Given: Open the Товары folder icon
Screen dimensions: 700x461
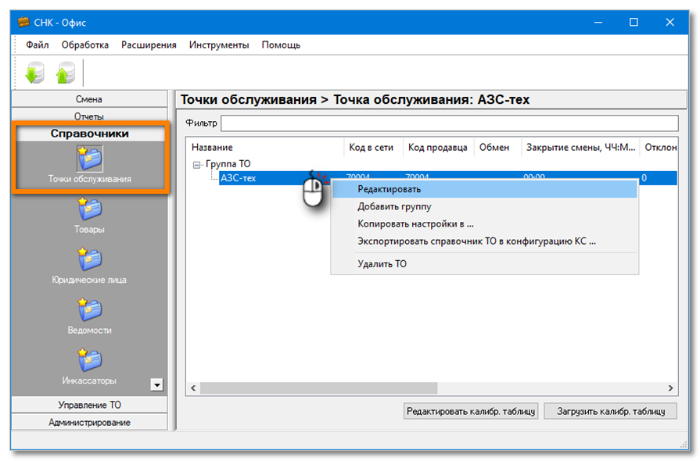Looking at the screenshot, I should pyautogui.click(x=89, y=209).
